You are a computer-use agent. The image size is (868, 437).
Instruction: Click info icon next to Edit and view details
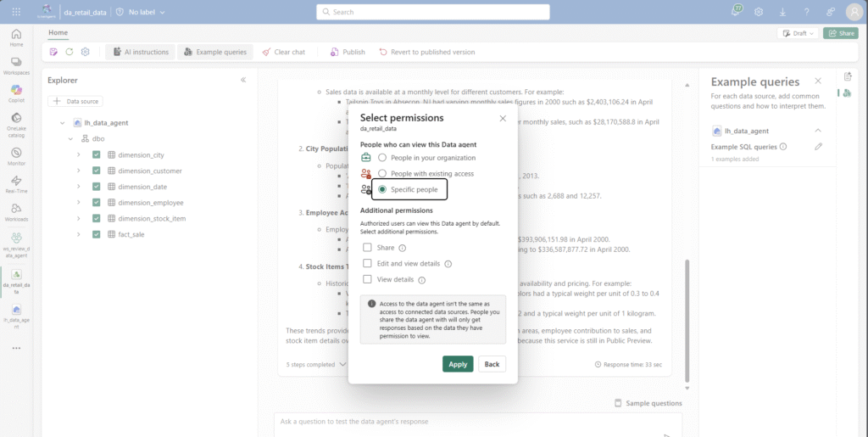(x=448, y=264)
